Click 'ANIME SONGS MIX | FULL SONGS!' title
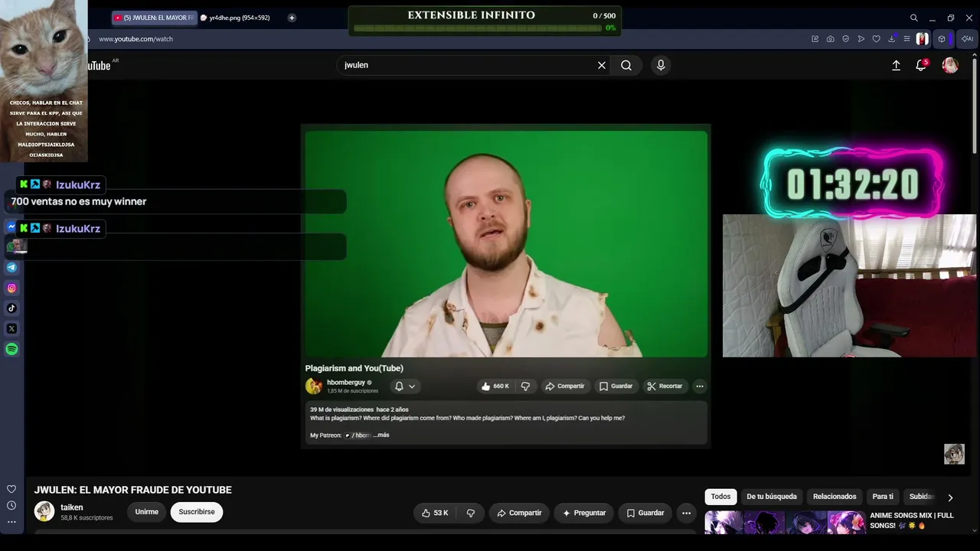Image resolution: width=980 pixels, height=551 pixels. coord(912,520)
